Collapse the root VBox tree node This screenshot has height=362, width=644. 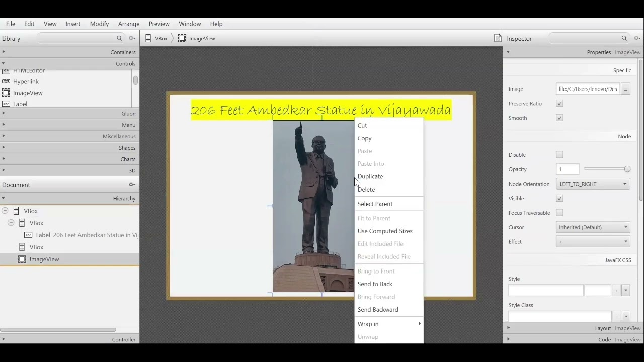tap(5, 211)
